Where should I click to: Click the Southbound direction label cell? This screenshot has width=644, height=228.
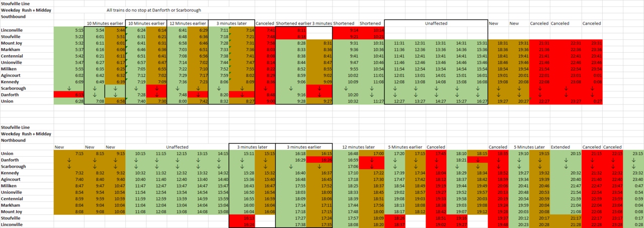[x=14, y=17]
